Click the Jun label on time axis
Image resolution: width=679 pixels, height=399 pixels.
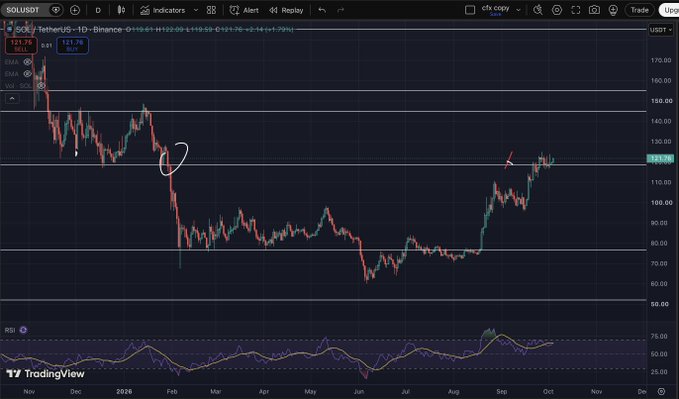point(359,391)
